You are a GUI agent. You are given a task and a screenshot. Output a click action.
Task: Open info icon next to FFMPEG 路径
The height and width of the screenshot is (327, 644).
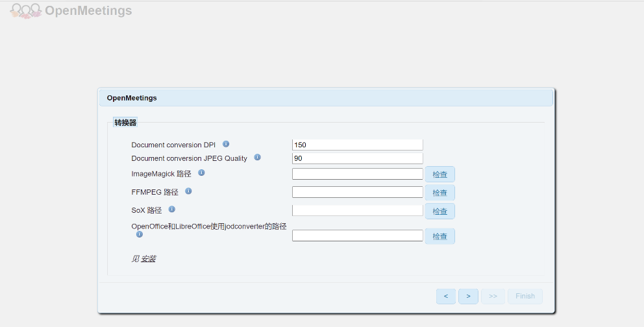coord(188,191)
